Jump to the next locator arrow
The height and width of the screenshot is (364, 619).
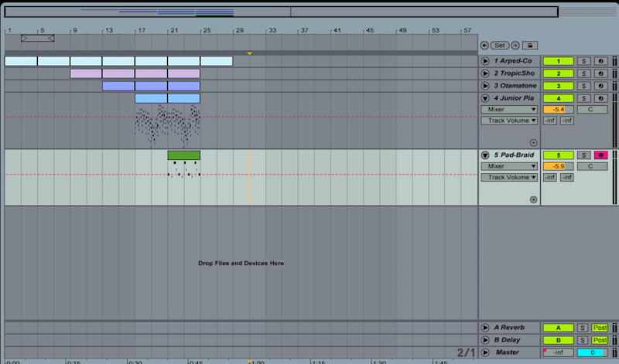pyautogui.click(x=515, y=46)
